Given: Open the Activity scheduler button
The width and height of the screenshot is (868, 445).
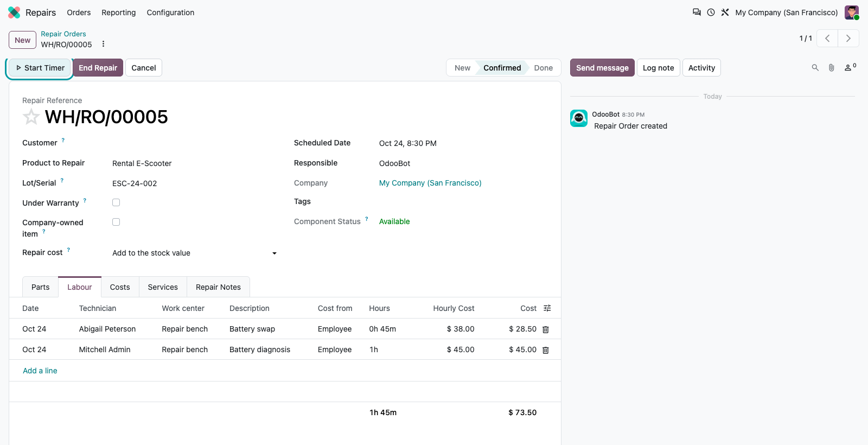Looking at the screenshot, I should 701,68.
